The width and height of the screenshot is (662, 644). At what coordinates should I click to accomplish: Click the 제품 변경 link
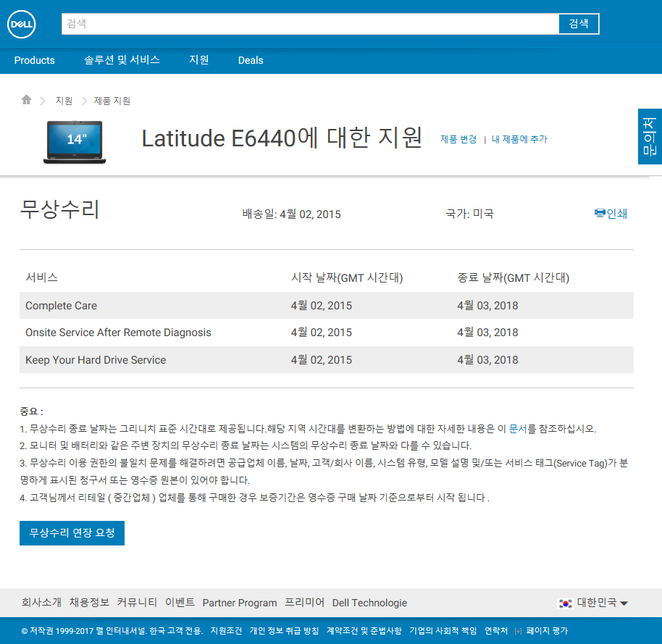click(x=458, y=139)
